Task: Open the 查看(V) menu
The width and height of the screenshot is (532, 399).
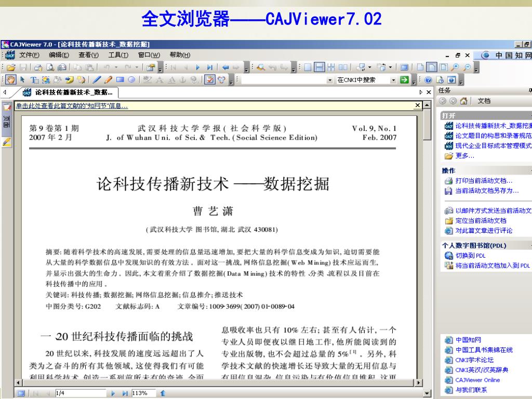Action: point(88,55)
